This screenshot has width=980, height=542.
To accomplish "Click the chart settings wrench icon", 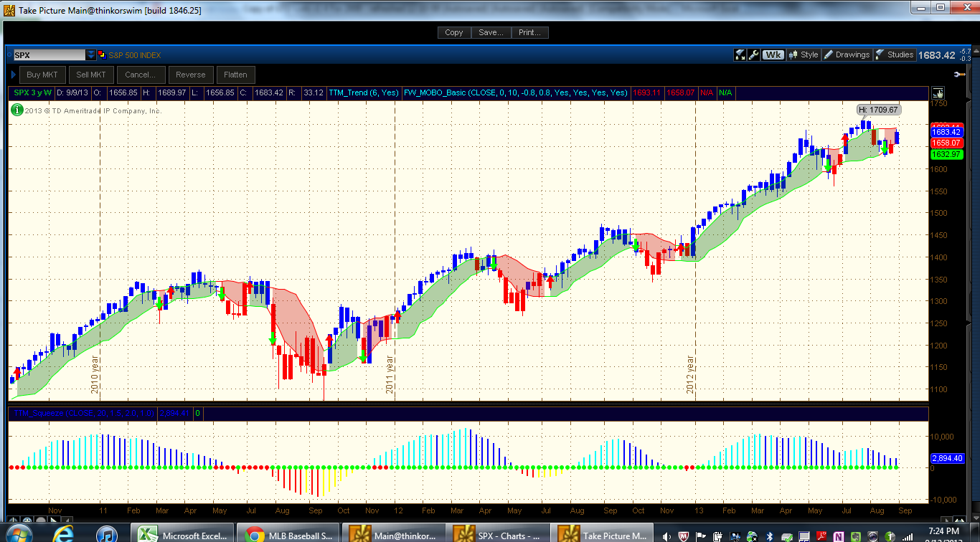I will (x=754, y=54).
